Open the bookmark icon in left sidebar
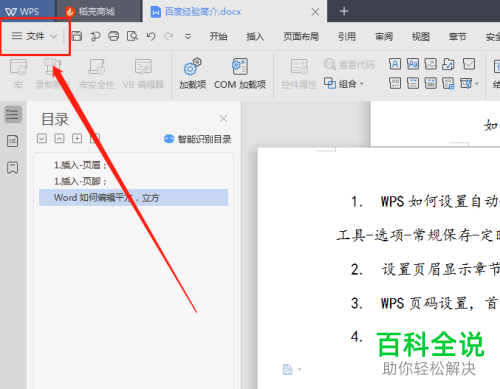The height and width of the screenshot is (389, 500). [x=13, y=167]
